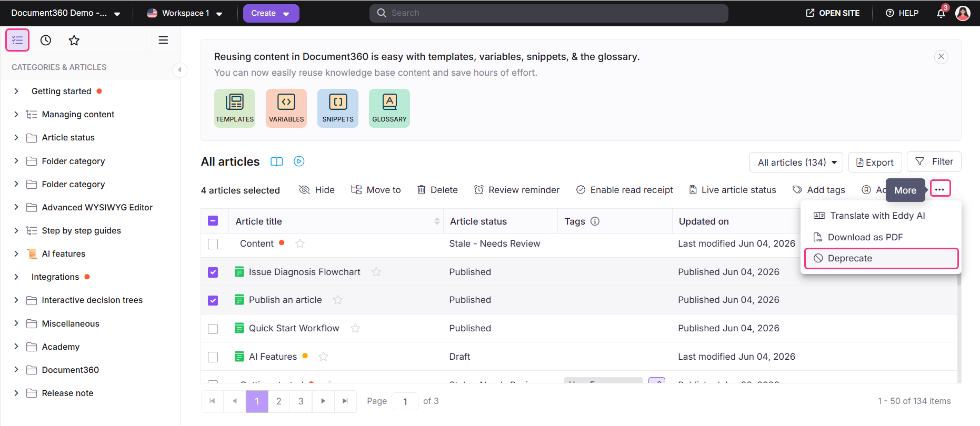Check the AI Features checkbox
980x426 pixels.
(x=213, y=357)
